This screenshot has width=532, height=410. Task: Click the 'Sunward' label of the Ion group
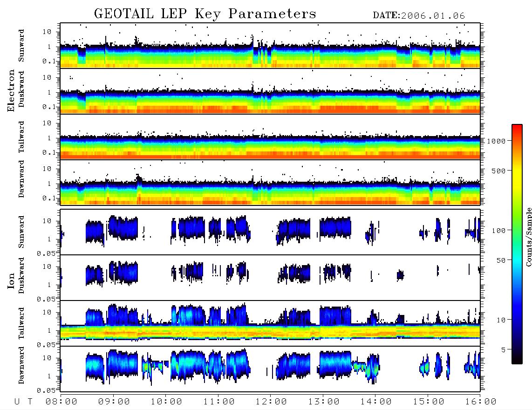pyautogui.click(x=21, y=232)
